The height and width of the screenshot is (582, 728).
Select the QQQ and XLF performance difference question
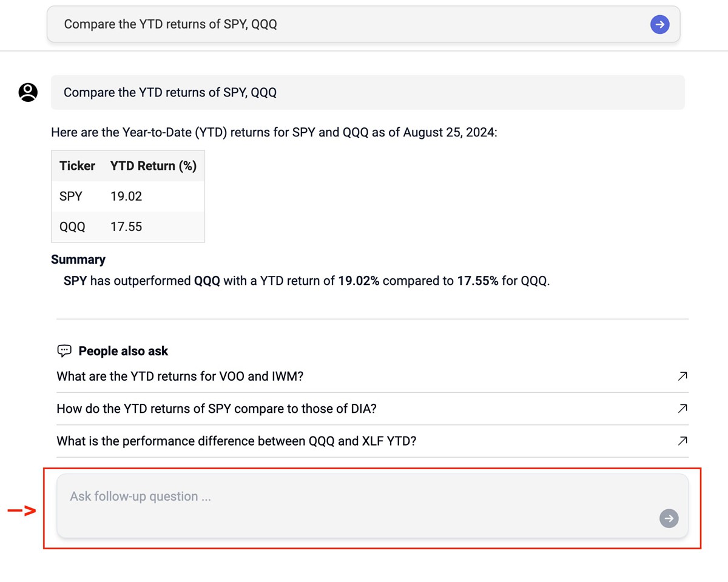[x=237, y=441]
